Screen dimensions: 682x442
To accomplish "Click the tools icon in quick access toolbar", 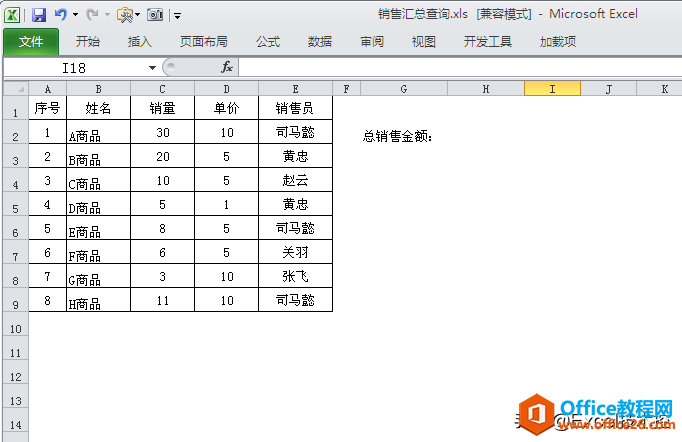I will (x=125, y=15).
